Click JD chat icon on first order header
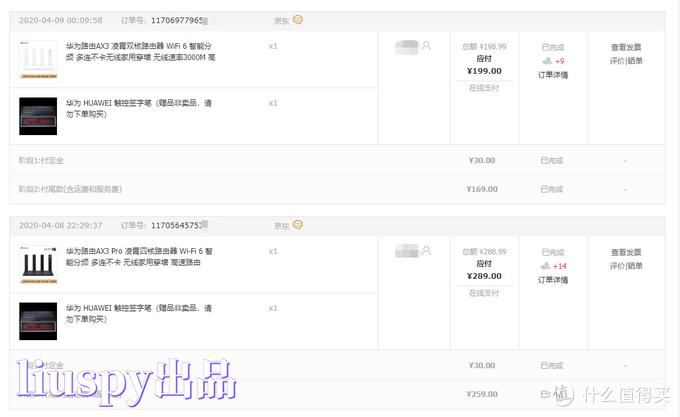The height and width of the screenshot is (417, 680). click(298, 20)
